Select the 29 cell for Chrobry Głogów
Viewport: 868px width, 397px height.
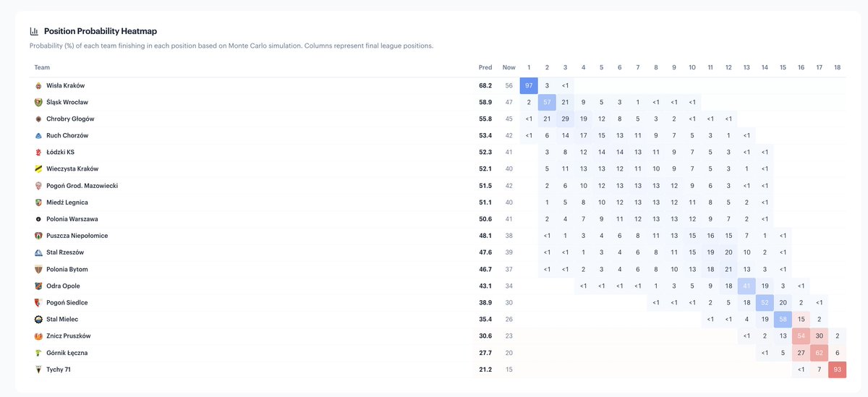[565, 119]
